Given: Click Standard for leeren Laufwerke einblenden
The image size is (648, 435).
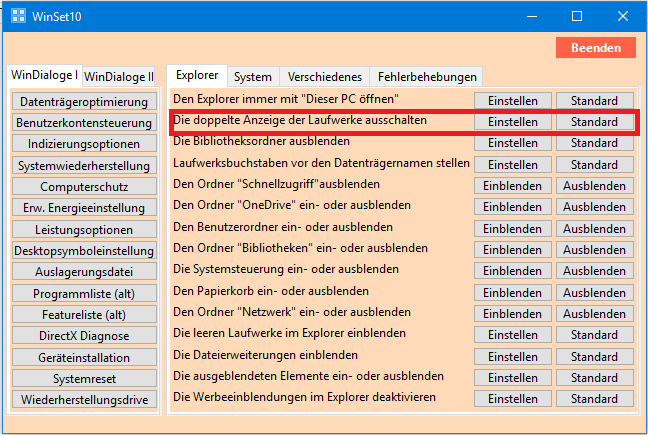Looking at the screenshot, I should click(x=594, y=335).
